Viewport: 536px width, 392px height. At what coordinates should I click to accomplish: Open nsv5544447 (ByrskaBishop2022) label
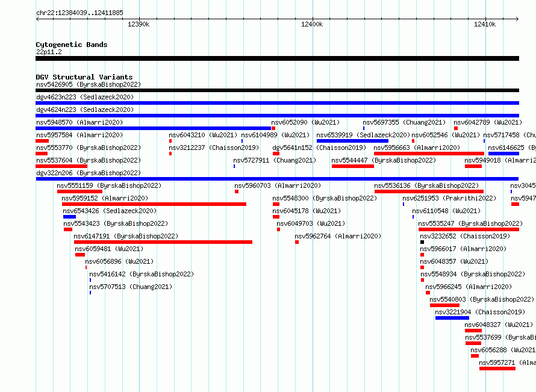[x=384, y=160]
